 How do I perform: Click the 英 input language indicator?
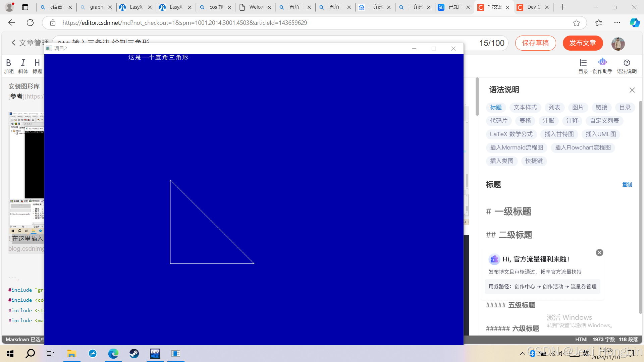[586, 353]
